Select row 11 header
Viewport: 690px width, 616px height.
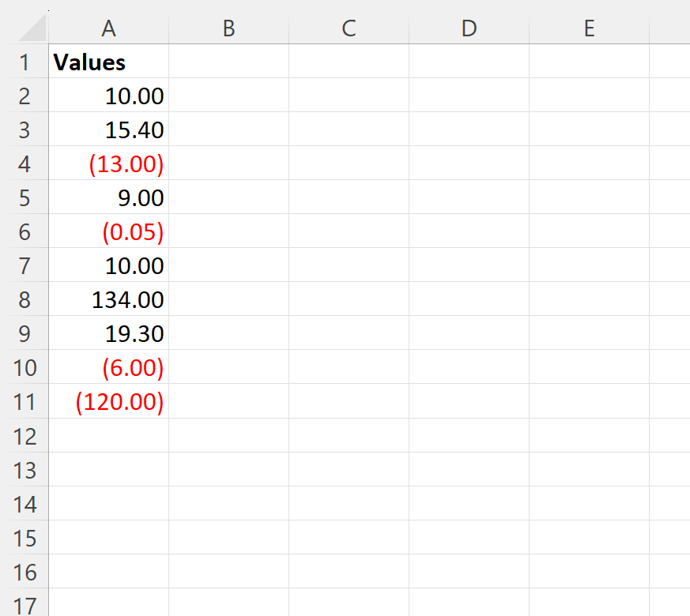click(25, 401)
